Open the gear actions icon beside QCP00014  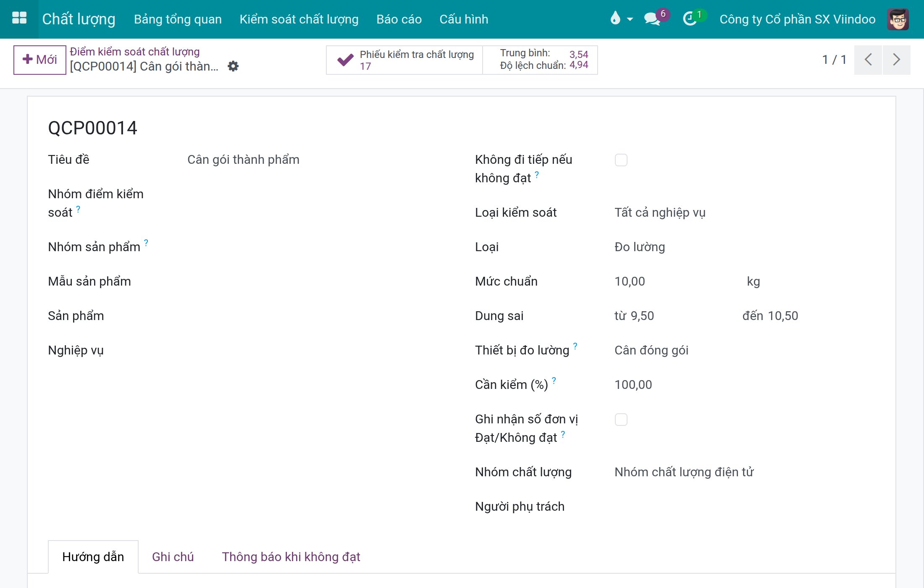233,66
